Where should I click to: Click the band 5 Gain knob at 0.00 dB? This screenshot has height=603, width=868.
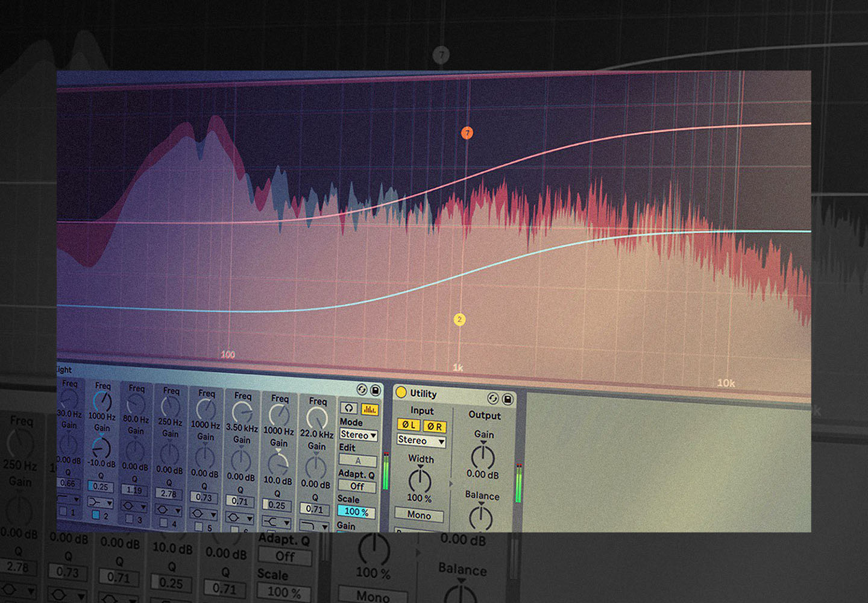pyautogui.click(x=205, y=457)
